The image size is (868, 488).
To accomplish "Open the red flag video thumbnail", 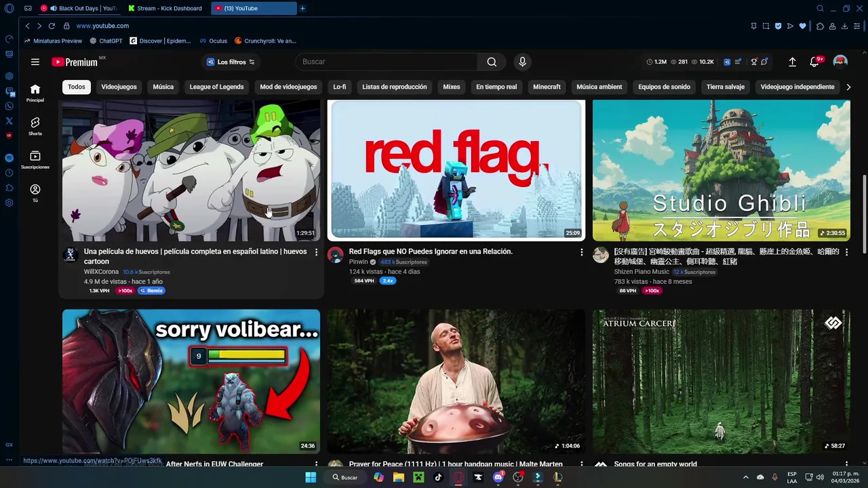I will (x=456, y=169).
